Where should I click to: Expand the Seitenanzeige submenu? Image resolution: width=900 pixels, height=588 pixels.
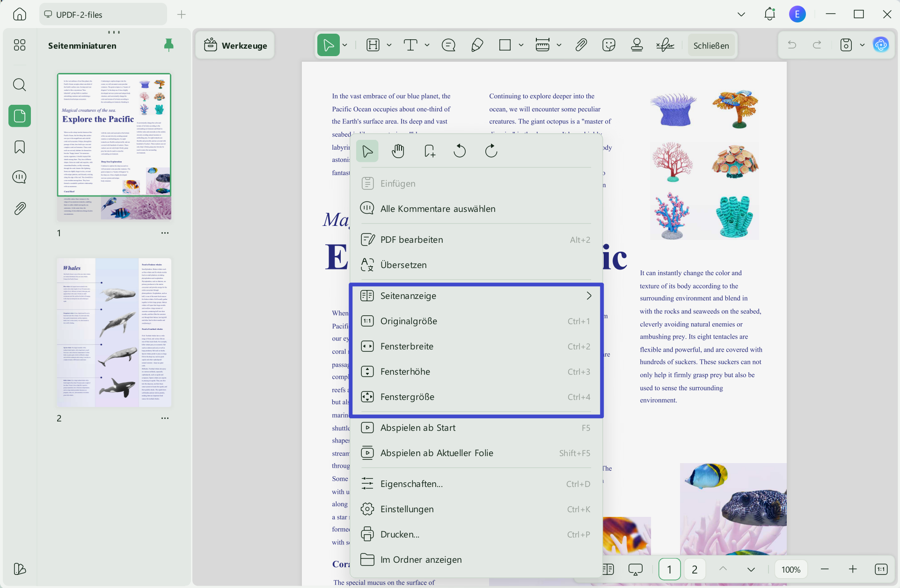476,296
